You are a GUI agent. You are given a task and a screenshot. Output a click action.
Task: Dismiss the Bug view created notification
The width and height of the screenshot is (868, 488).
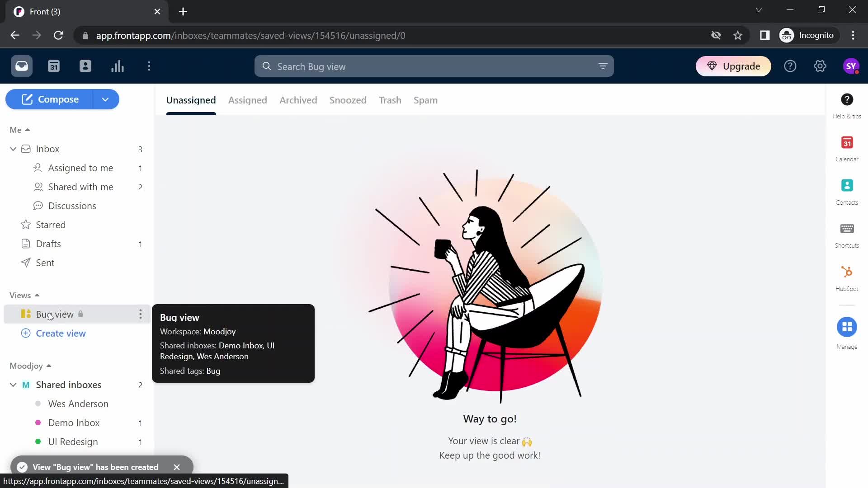[x=176, y=467]
